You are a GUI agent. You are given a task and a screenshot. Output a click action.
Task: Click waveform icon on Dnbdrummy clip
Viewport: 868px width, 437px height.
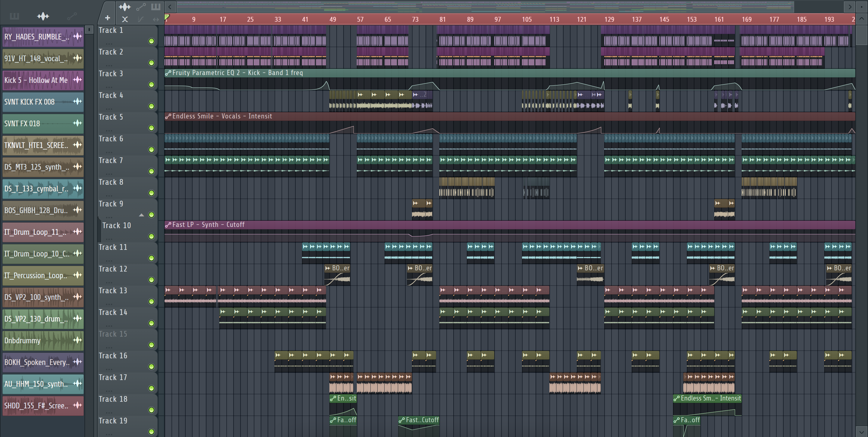coord(77,340)
